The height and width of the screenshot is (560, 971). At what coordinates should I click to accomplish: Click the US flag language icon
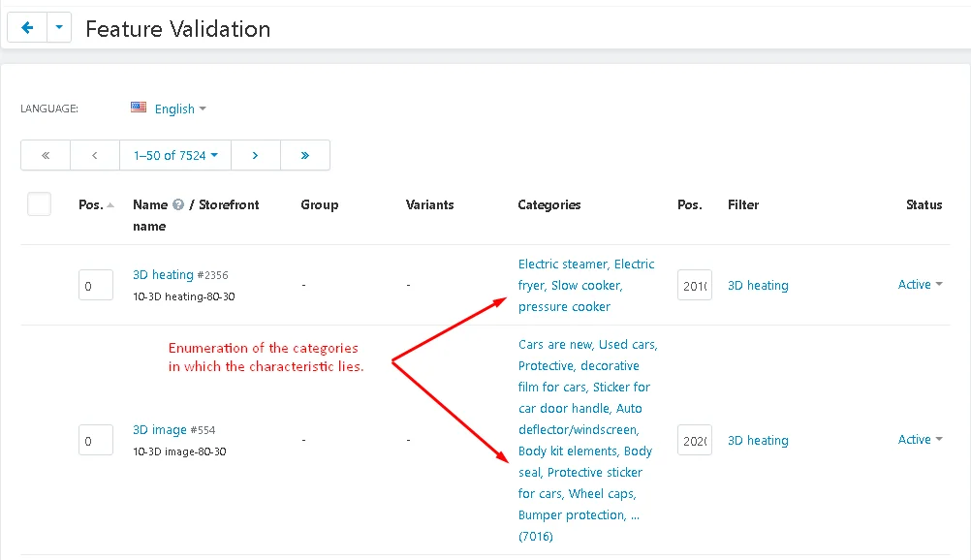coord(139,109)
